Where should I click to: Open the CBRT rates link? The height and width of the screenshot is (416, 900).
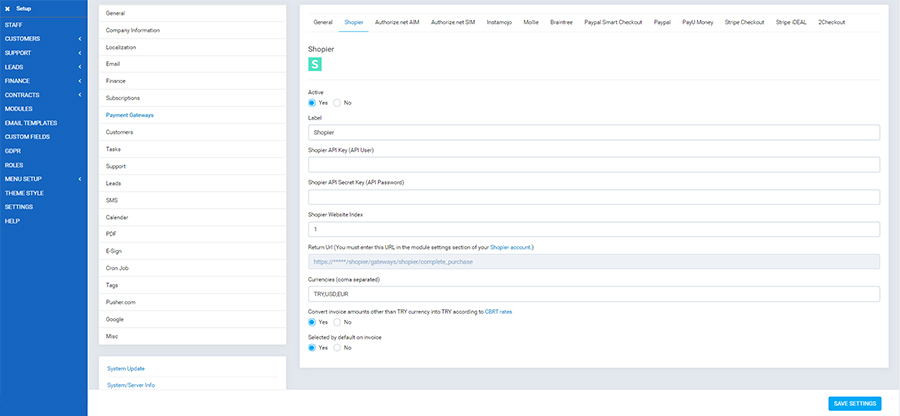pos(498,312)
